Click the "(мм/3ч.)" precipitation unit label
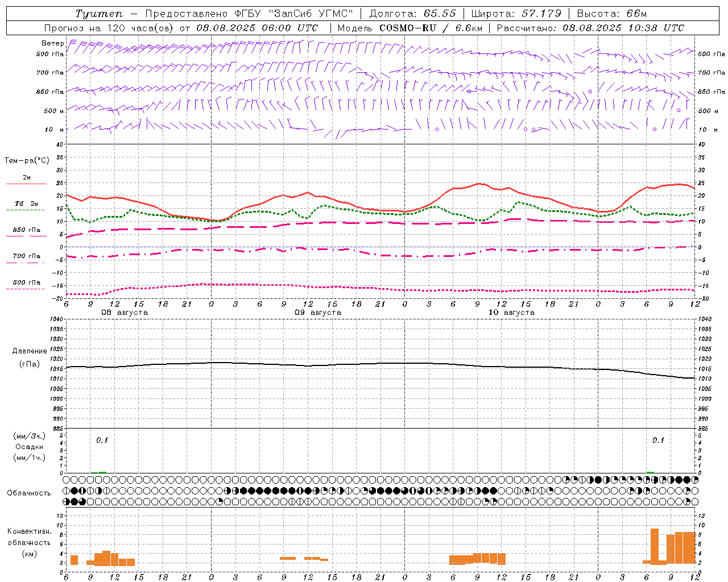Screen dimensions: 728x582 [30, 436]
